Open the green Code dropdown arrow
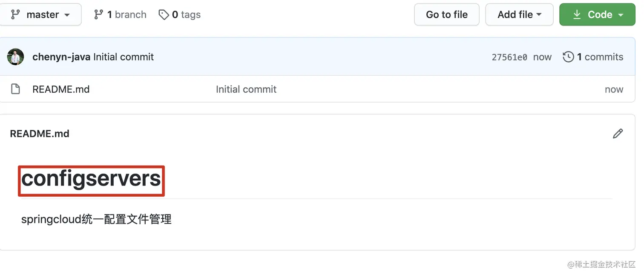The image size is (644, 277). click(621, 15)
